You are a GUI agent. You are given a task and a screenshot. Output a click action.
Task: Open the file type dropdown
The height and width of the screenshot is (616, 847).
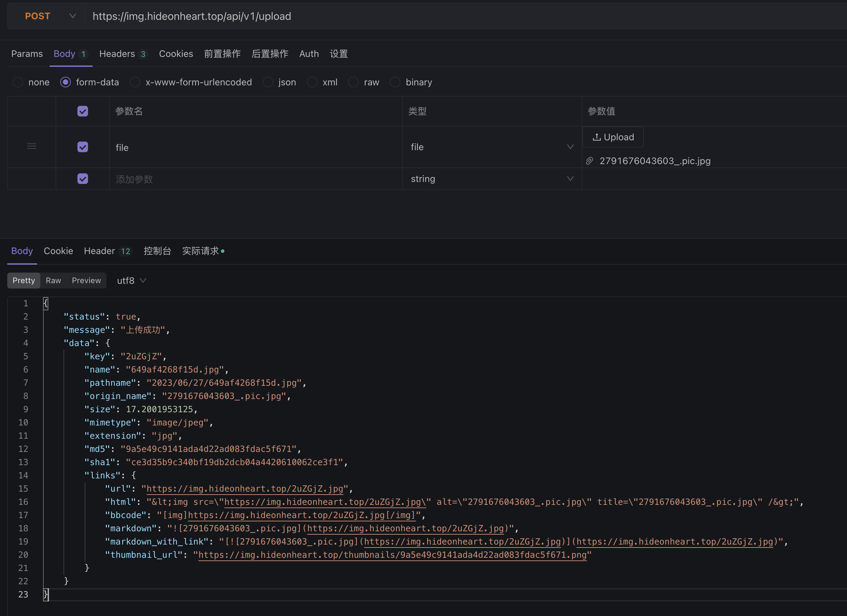click(492, 147)
